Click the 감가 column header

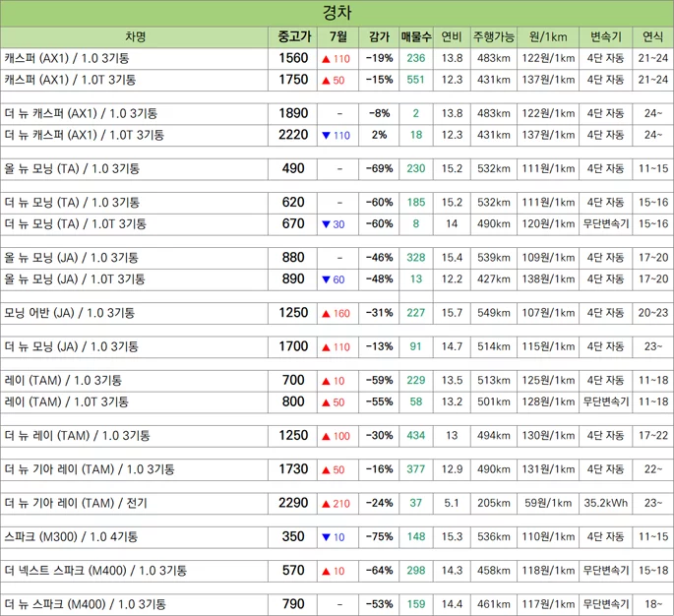click(x=379, y=37)
